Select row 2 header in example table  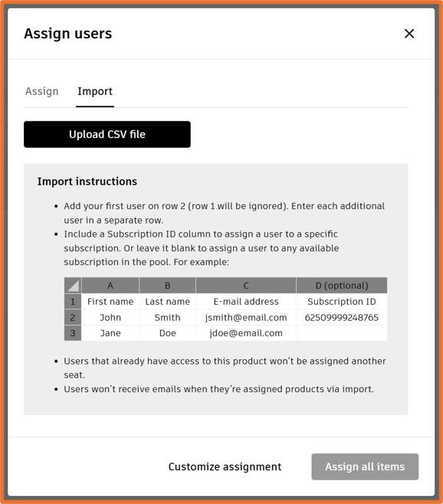coord(73,317)
